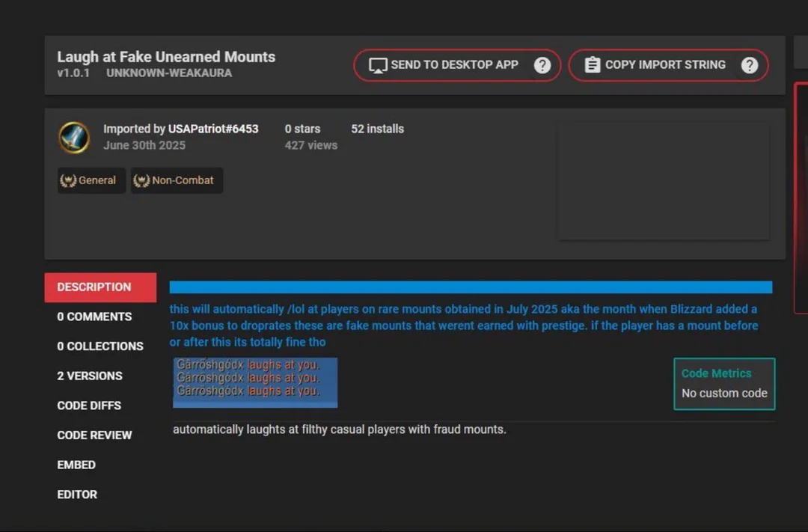Open the 0 Comments tab
Image resolution: width=808 pixels, height=532 pixels.
[x=94, y=317]
